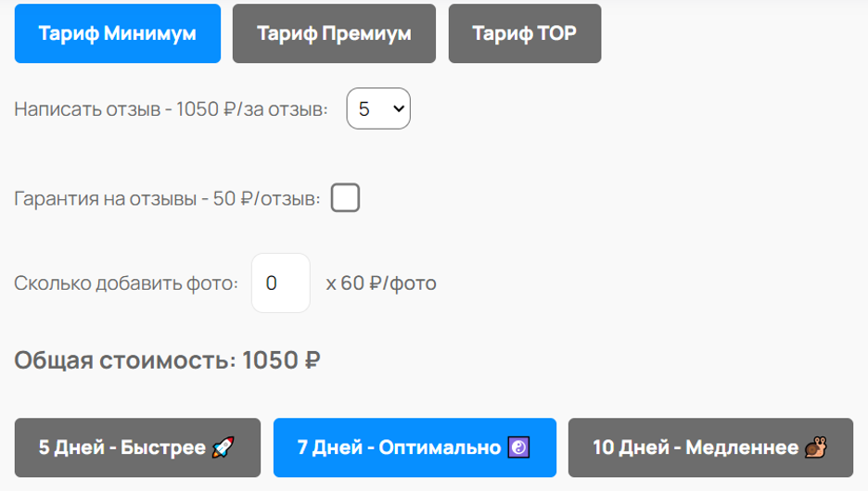
Task: Click the snail emoji on 10 Дней button
Action: 815,447
